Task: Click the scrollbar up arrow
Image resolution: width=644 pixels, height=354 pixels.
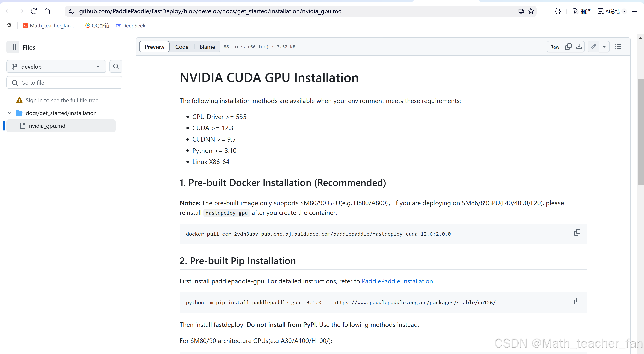Action: [640, 38]
